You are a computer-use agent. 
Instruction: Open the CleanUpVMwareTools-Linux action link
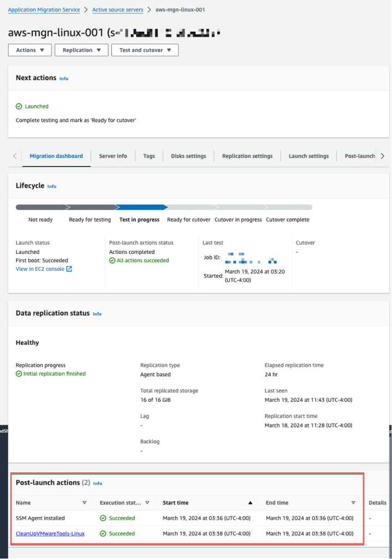pos(50,534)
